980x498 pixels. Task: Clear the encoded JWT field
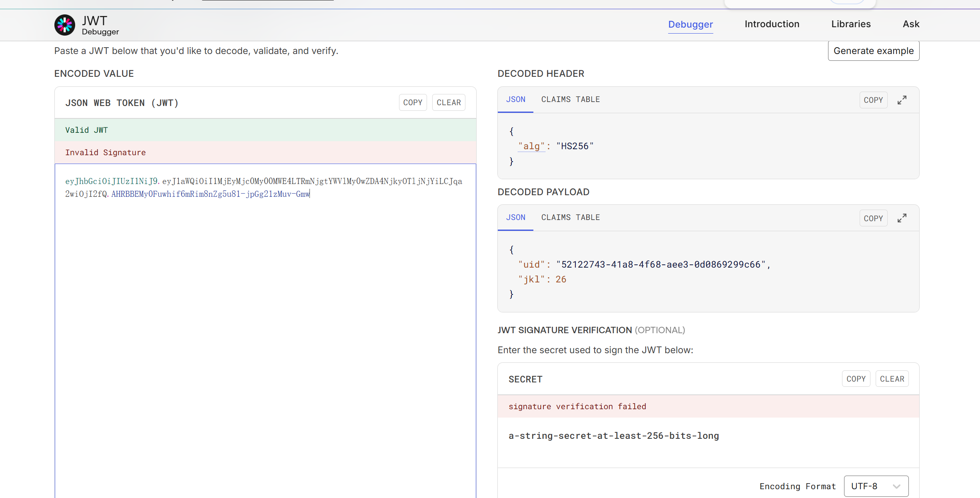coord(448,102)
